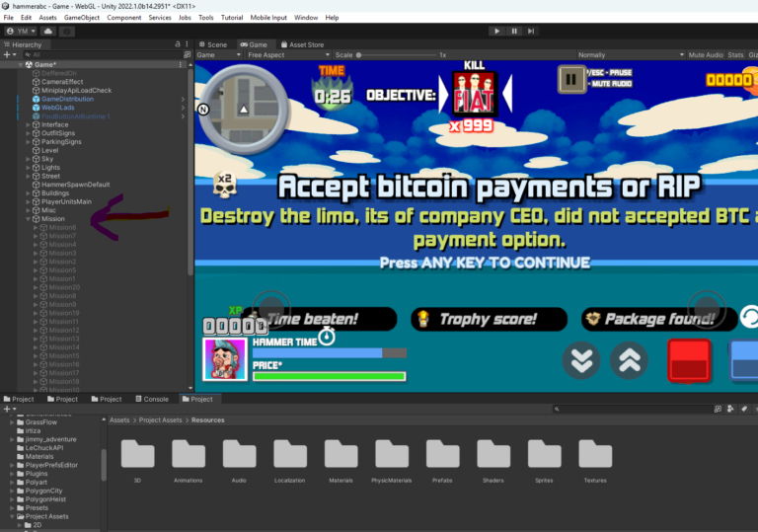Open the Window menu
The width and height of the screenshot is (758, 532).
coord(306,18)
